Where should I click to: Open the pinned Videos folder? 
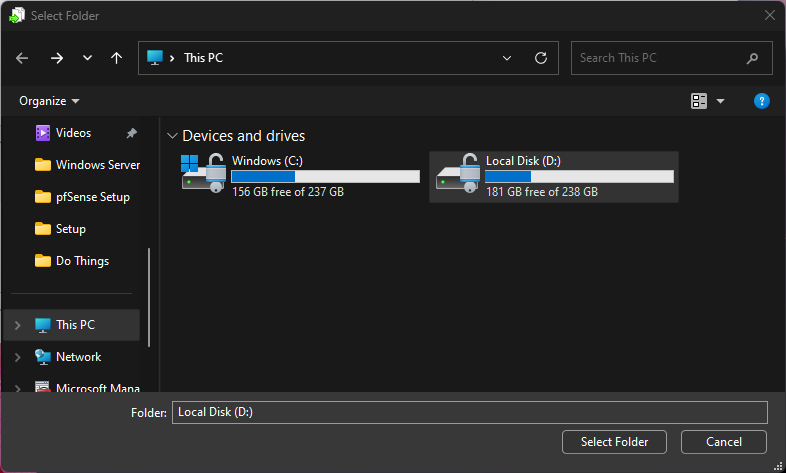pos(73,133)
